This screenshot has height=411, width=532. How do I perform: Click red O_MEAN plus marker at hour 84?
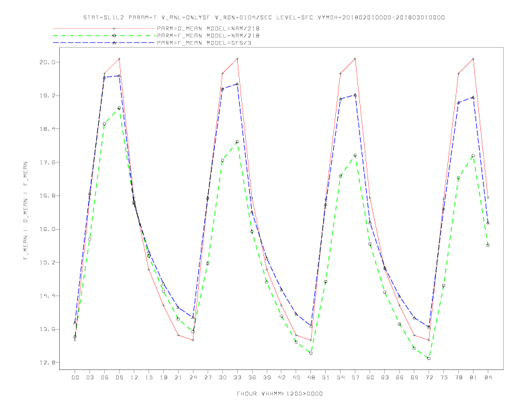[488, 197]
